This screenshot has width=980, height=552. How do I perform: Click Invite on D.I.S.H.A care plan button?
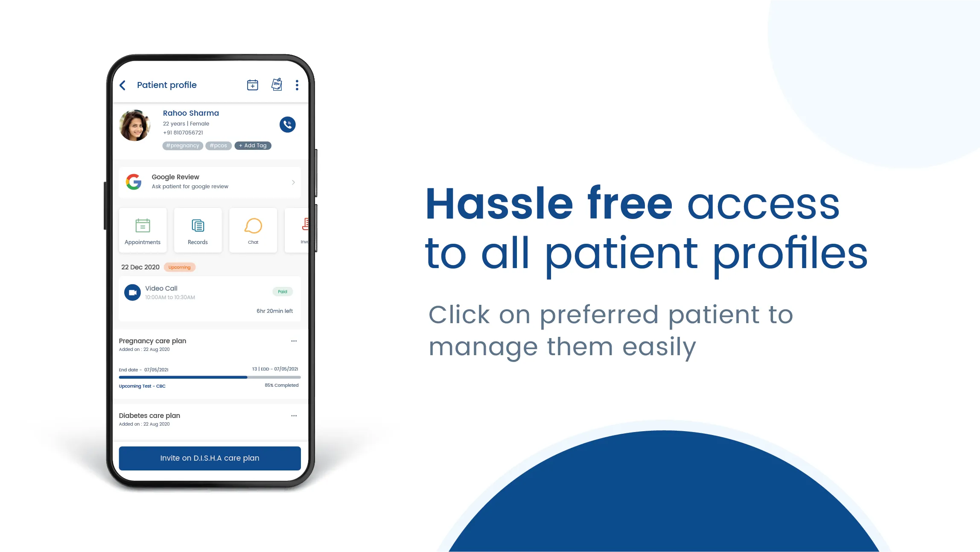click(x=209, y=458)
